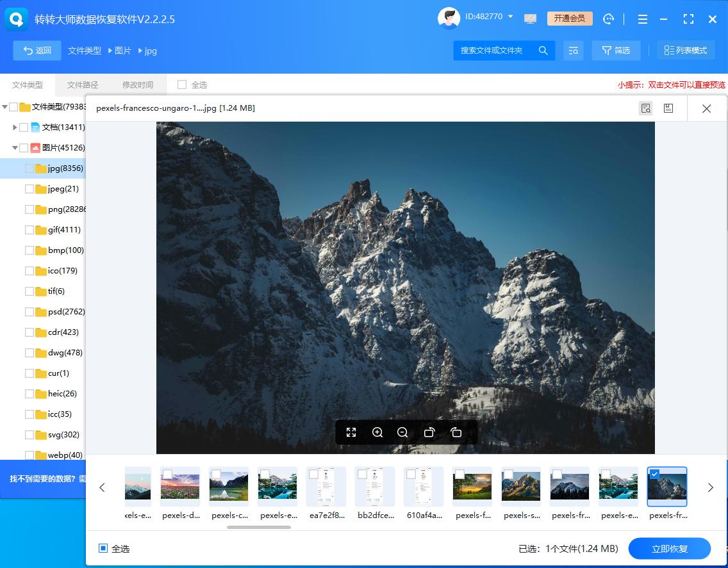Click the 立即恢复 recovery button

669,548
